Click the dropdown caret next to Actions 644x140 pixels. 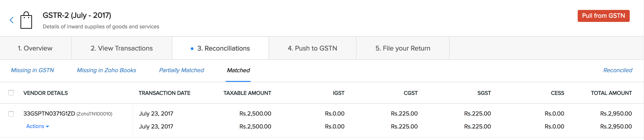tap(48, 127)
